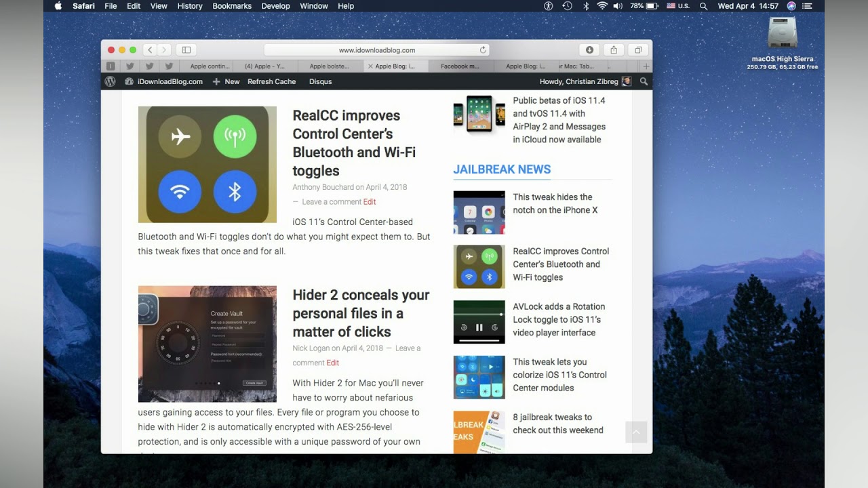Open Spotlight search in the menu bar

tap(703, 6)
